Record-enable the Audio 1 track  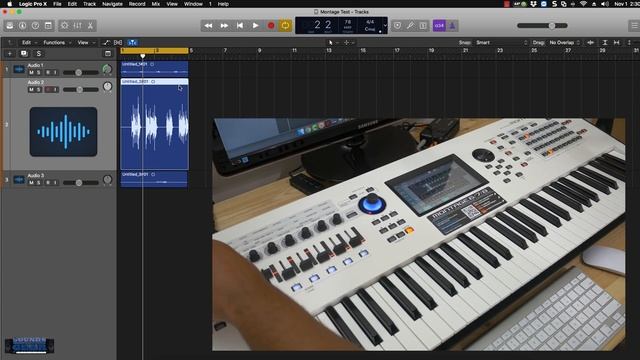48,73
